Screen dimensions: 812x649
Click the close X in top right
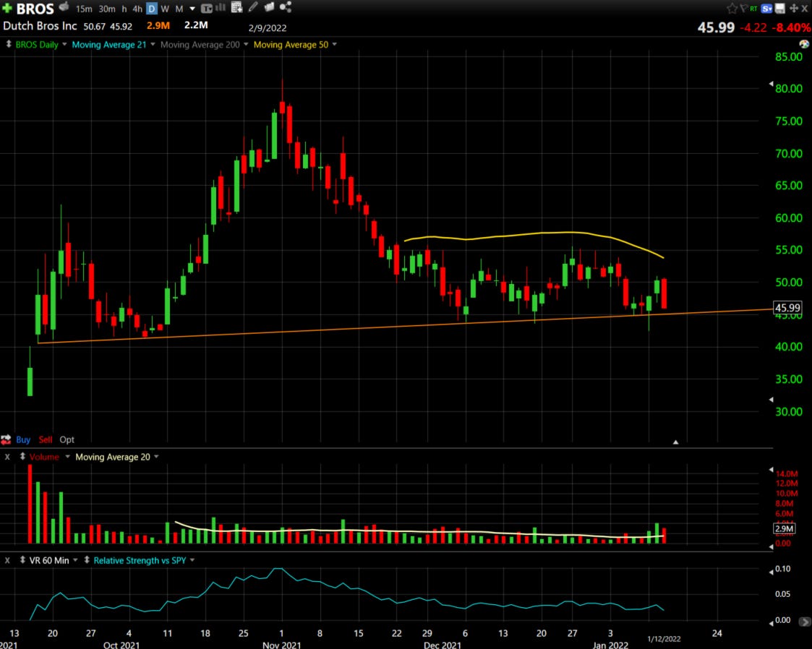(x=805, y=8)
